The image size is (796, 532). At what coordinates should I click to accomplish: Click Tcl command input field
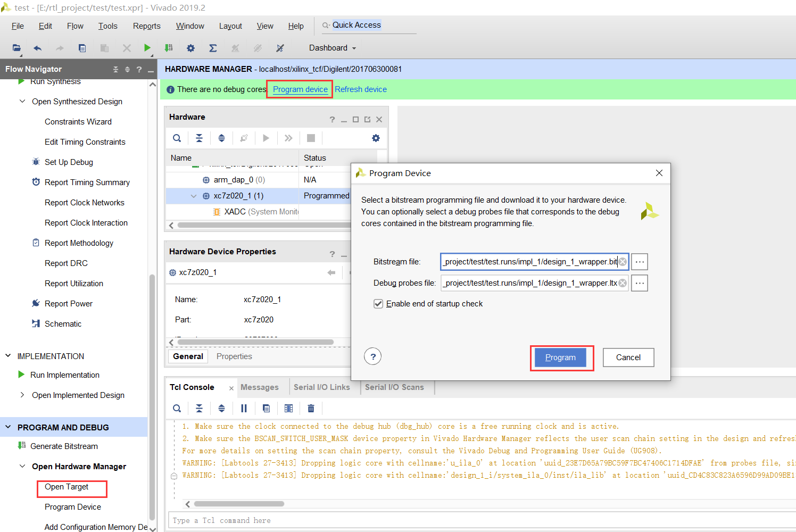[x=482, y=520]
